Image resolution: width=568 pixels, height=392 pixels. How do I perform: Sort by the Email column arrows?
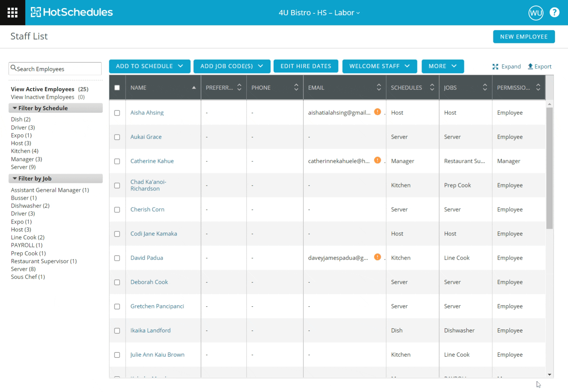[379, 88]
